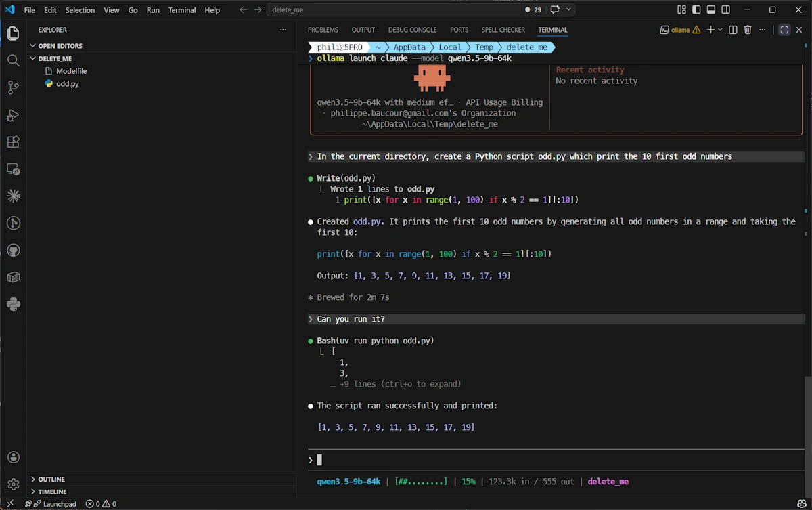Image resolution: width=812 pixels, height=510 pixels.
Task: Open the Selection menu
Action: (x=80, y=10)
